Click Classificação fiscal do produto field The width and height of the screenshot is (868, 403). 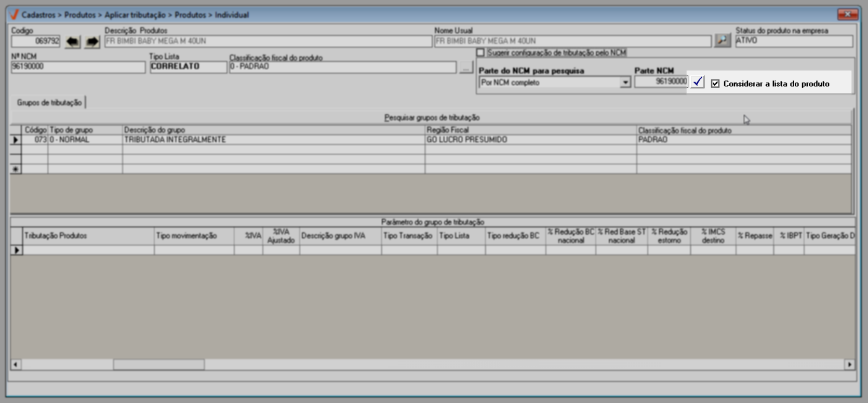pyautogui.click(x=343, y=67)
